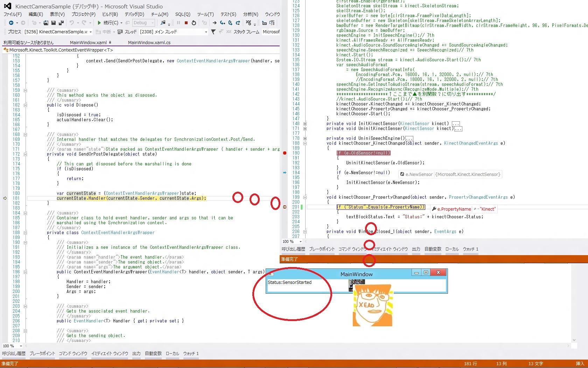
Task: Open the 続行(C) button's dropdown arrow
Action: tap(121, 23)
